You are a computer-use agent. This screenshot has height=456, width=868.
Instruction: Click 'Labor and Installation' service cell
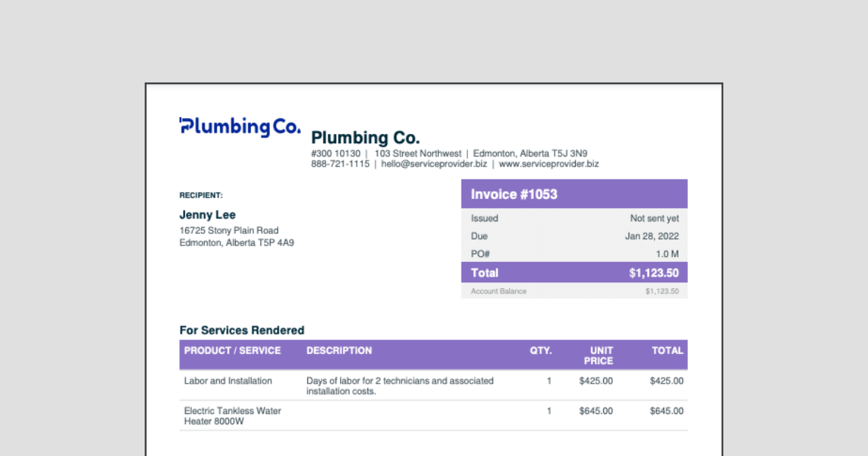pos(228,381)
